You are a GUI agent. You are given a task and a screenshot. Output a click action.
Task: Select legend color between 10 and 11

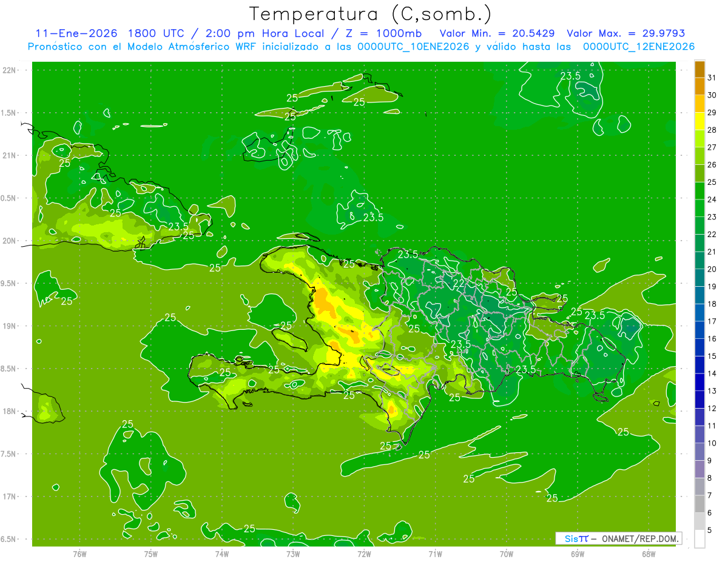[699, 435]
